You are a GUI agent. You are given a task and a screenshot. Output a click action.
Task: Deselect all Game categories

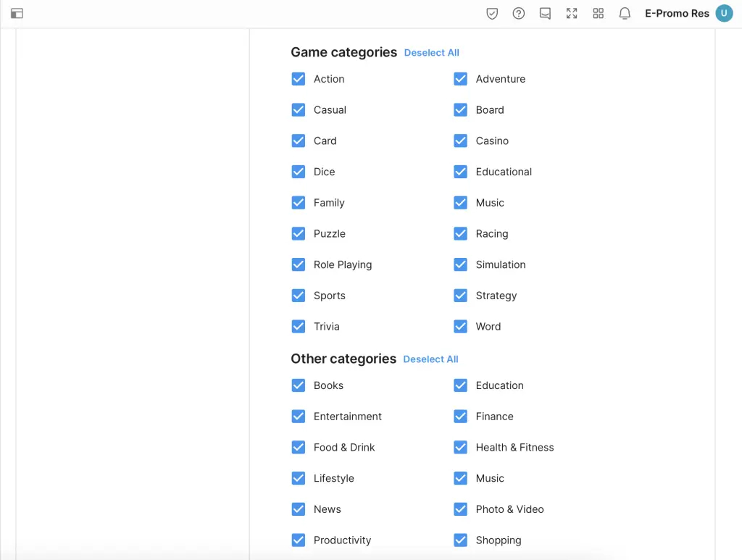pos(432,52)
